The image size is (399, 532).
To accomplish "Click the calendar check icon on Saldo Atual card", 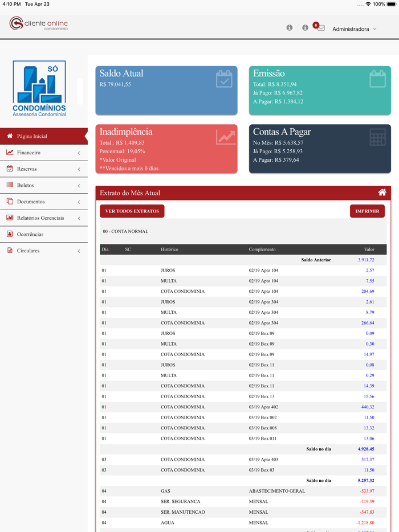I will (224, 79).
